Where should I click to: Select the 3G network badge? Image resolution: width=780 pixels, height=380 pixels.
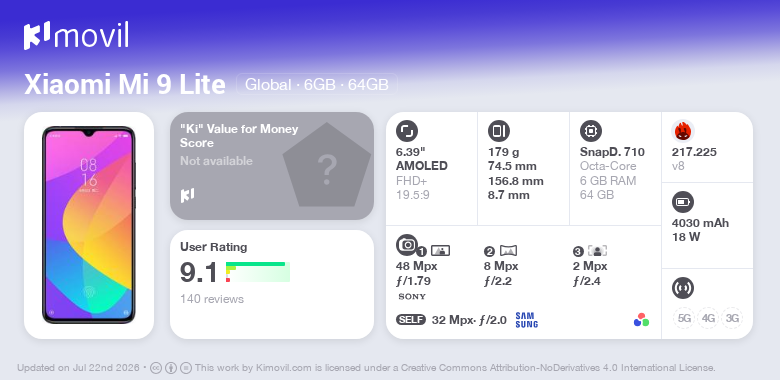732,318
